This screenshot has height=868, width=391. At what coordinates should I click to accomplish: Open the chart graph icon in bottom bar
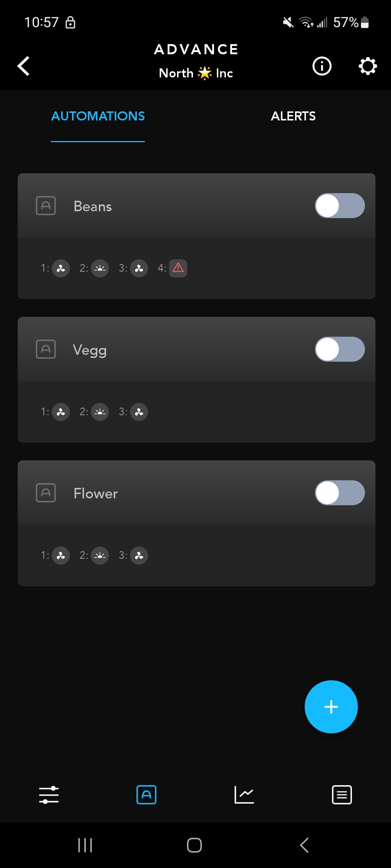[x=244, y=795]
